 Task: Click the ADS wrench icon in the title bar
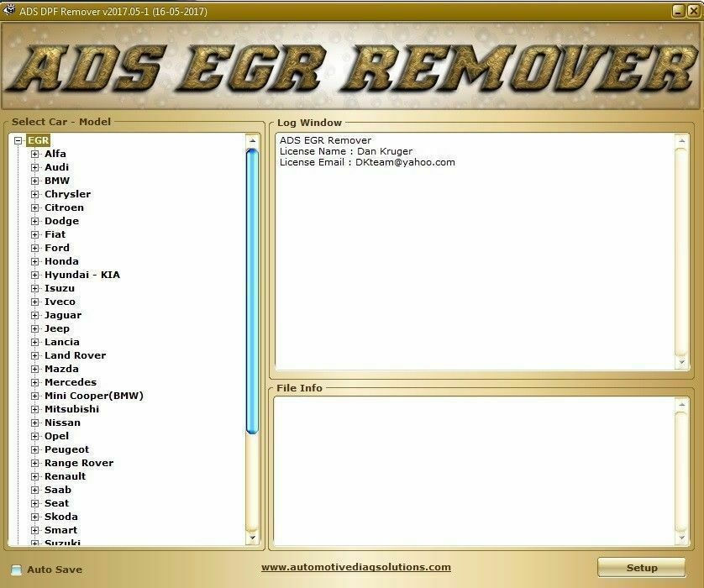(x=8, y=11)
